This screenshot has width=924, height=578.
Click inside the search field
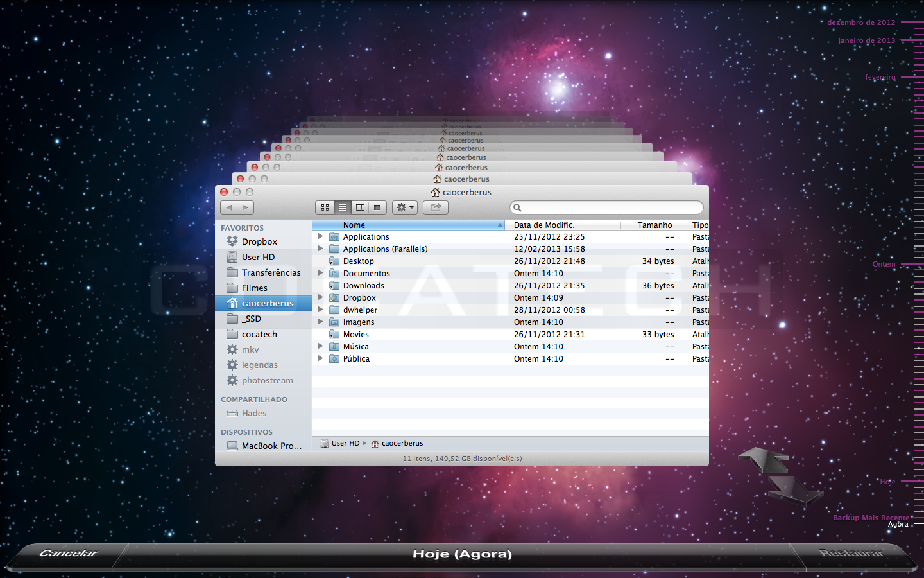[x=606, y=207]
